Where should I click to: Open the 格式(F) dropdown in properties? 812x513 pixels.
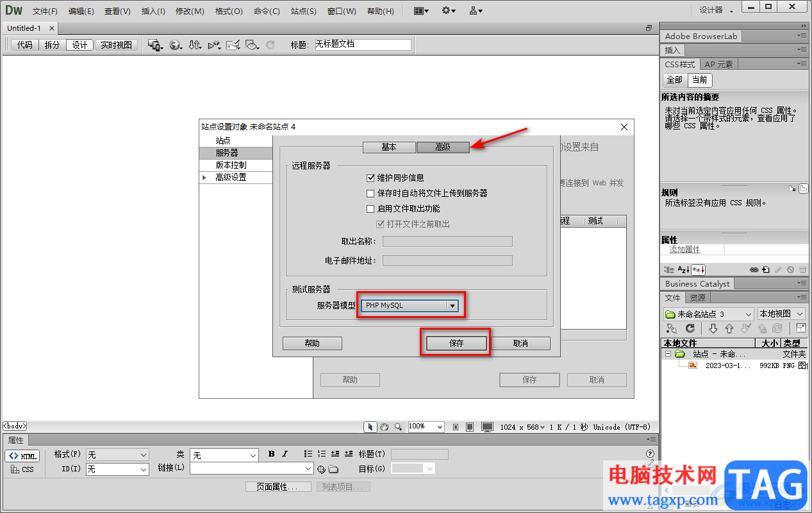click(117, 455)
